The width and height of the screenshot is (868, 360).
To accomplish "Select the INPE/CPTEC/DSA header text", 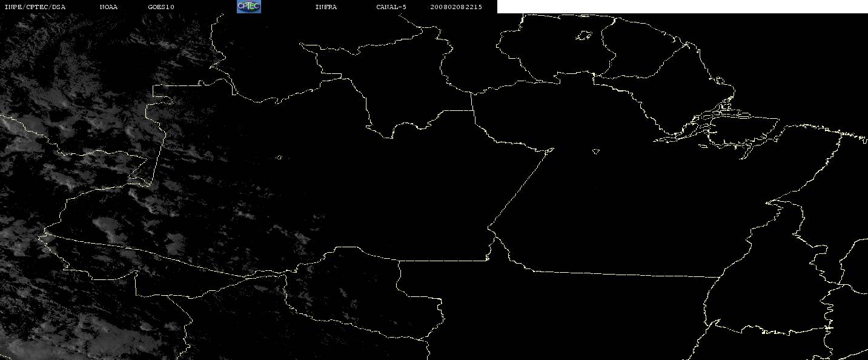I will click(x=35, y=7).
